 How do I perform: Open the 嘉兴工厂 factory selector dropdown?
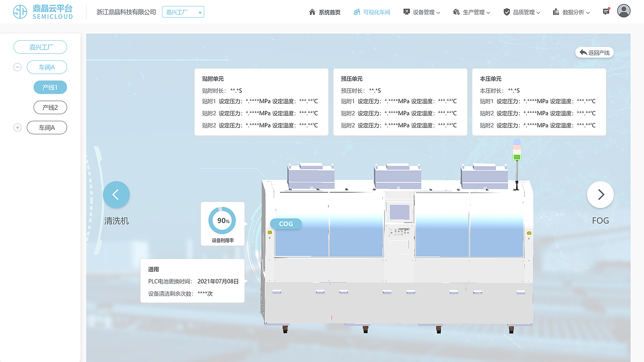click(183, 12)
